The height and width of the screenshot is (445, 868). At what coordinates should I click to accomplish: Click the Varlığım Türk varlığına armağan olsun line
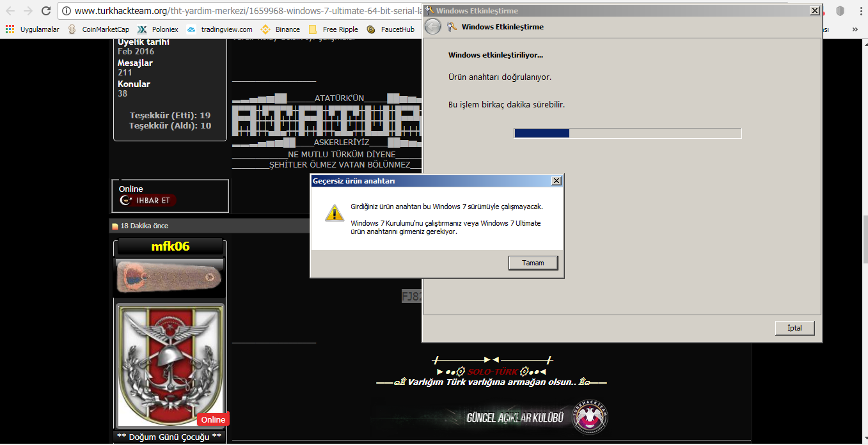tap(491, 382)
